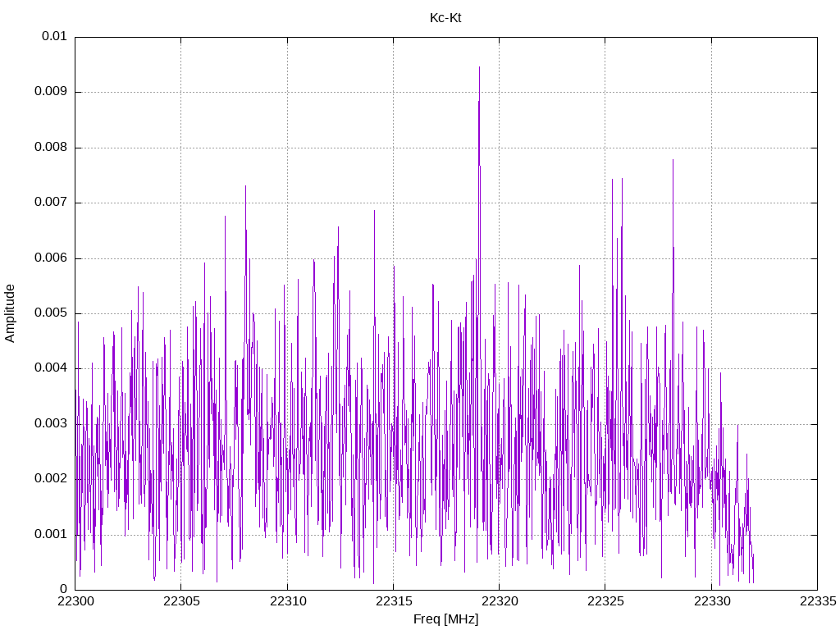The width and height of the screenshot is (840, 630).
Task: Click the peak near 22328 MHz
Action: click(673, 161)
